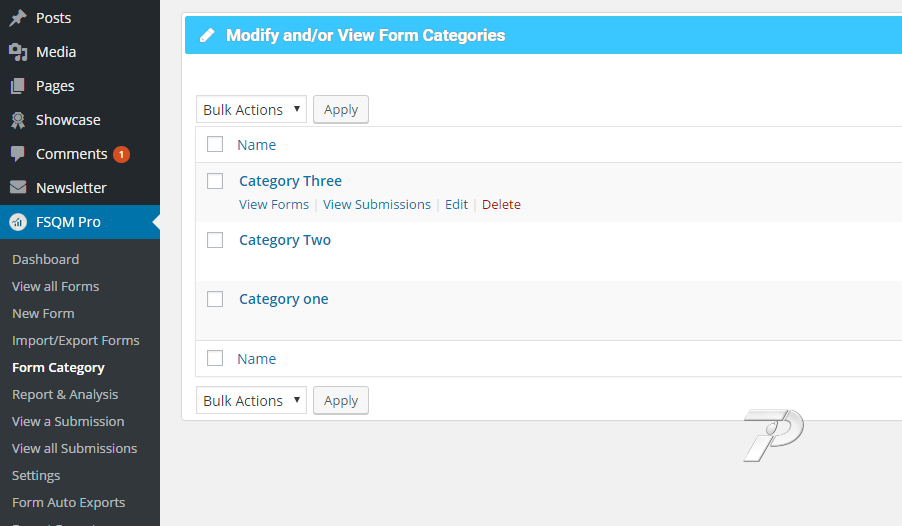
Task: Go to View all Forms menu item
Action: pos(56,287)
